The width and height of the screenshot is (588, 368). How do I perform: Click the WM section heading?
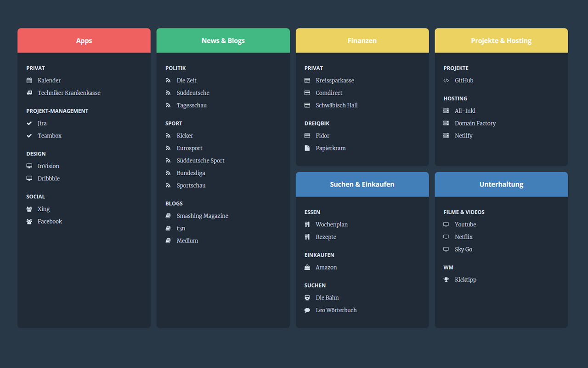tap(448, 267)
